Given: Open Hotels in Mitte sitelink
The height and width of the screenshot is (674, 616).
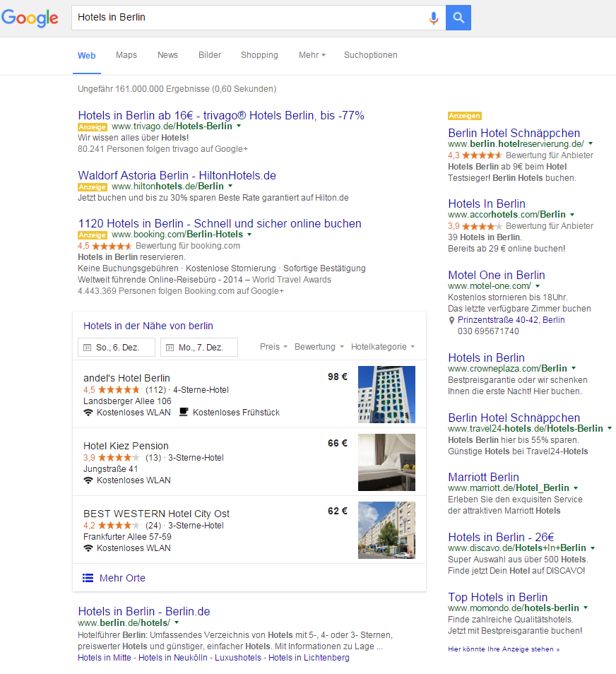Looking at the screenshot, I should point(105,658).
